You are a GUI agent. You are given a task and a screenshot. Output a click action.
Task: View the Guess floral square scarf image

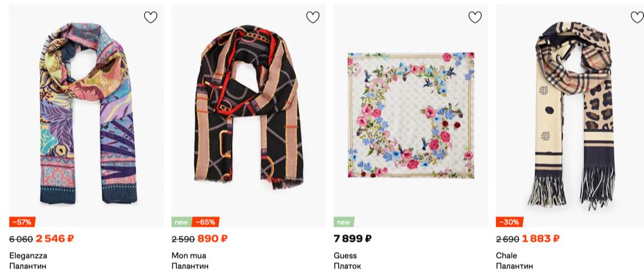point(411,115)
